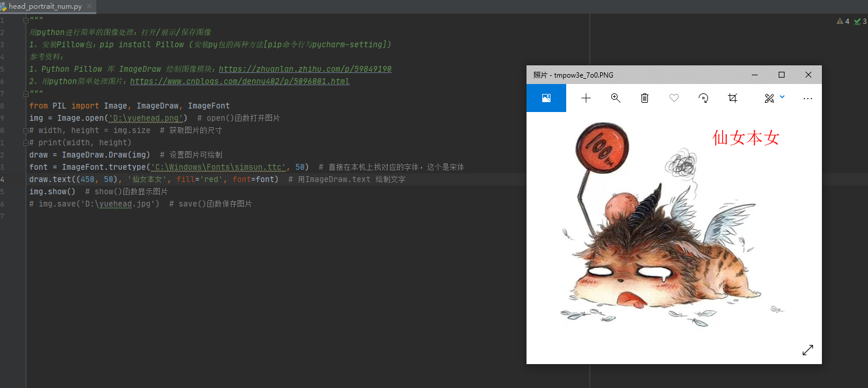Click the favorite heart icon in Photos
Screen dimensions: 868x388
[674, 98]
